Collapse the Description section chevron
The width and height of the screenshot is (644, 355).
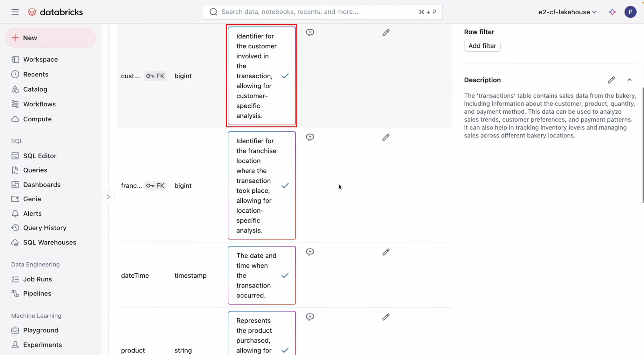629,80
